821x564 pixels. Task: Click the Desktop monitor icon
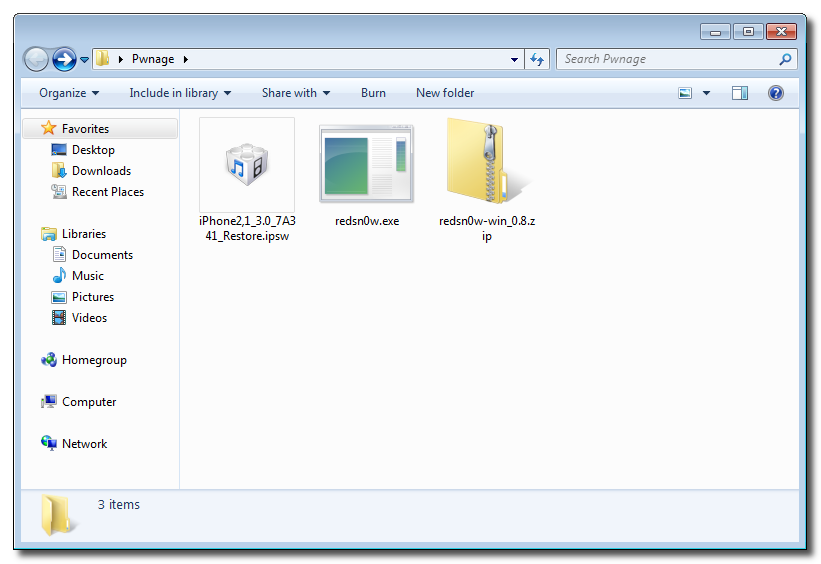coord(59,150)
